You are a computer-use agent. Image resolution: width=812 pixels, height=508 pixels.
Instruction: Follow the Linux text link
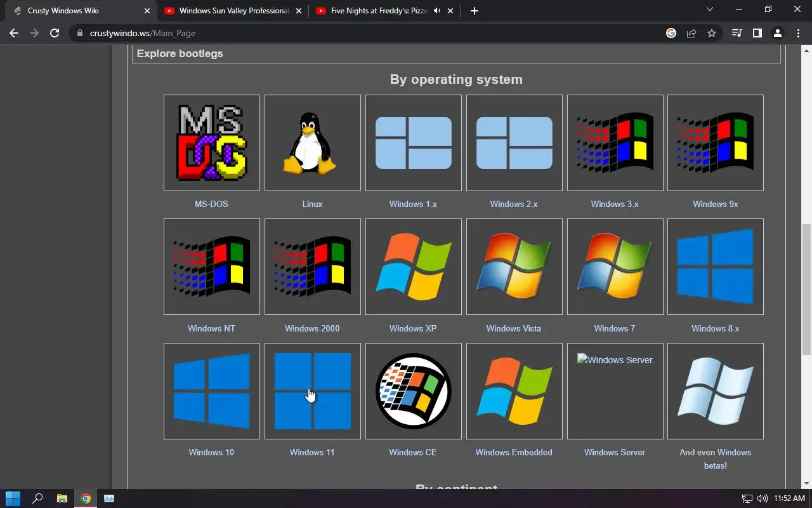click(312, 204)
